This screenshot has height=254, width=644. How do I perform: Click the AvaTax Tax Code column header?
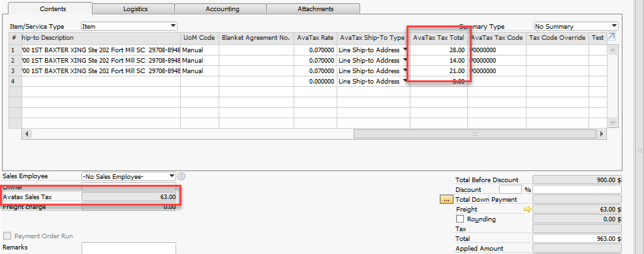pos(497,38)
